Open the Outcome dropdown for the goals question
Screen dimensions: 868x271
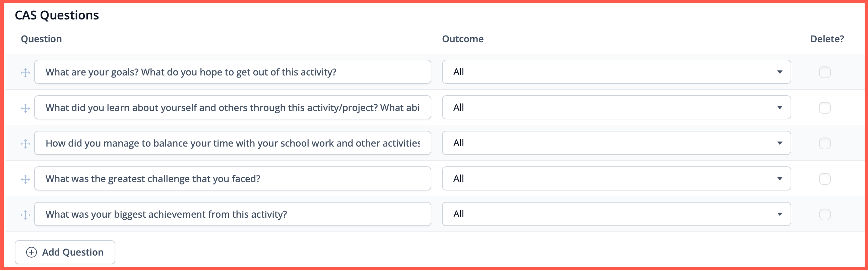(x=616, y=72)
